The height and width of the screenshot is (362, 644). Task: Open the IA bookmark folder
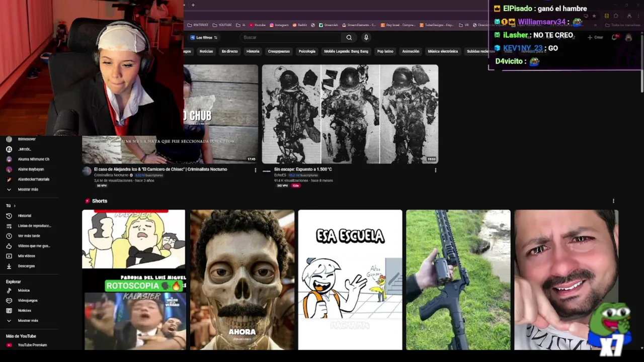(240, 25)
